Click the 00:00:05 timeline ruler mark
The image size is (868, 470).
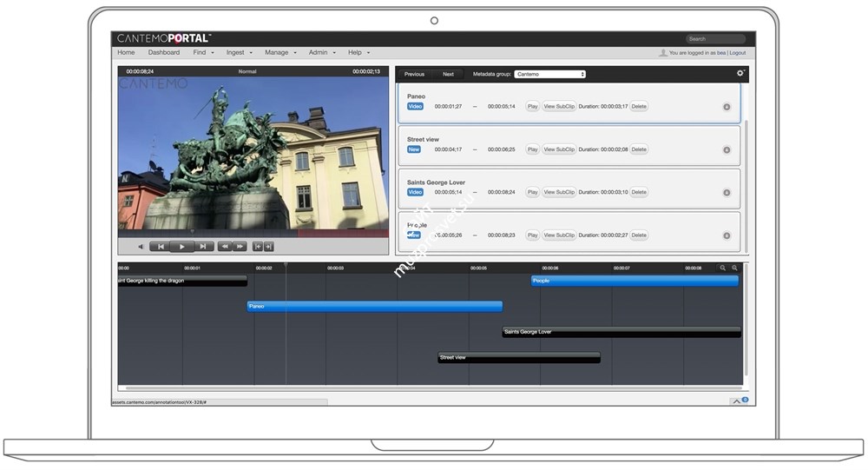coord(478,268)
